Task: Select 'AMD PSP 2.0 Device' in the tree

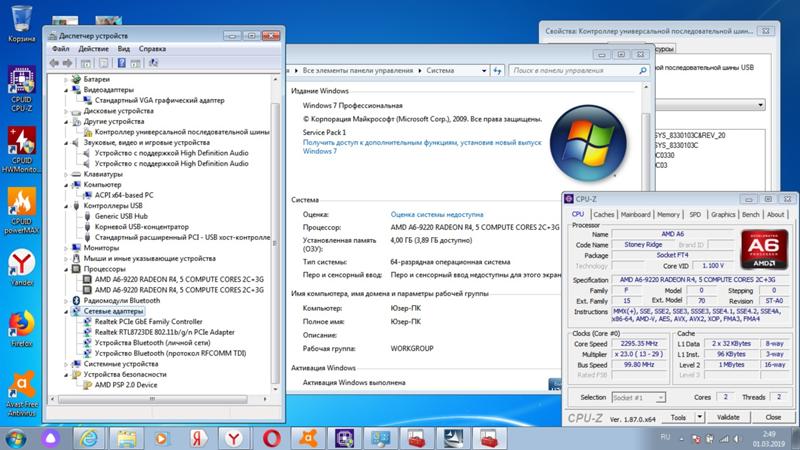Action: (126, 385)
